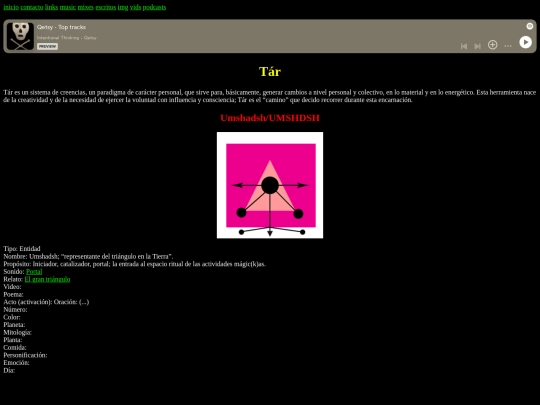
Task: Open the three-dot more options menu
Action: pyautogui.click(x=508, y=46)
